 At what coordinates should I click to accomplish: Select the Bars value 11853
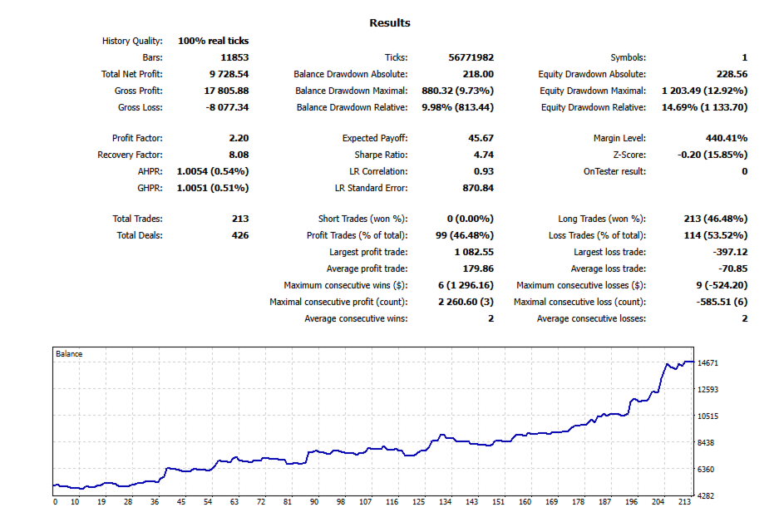234,57
